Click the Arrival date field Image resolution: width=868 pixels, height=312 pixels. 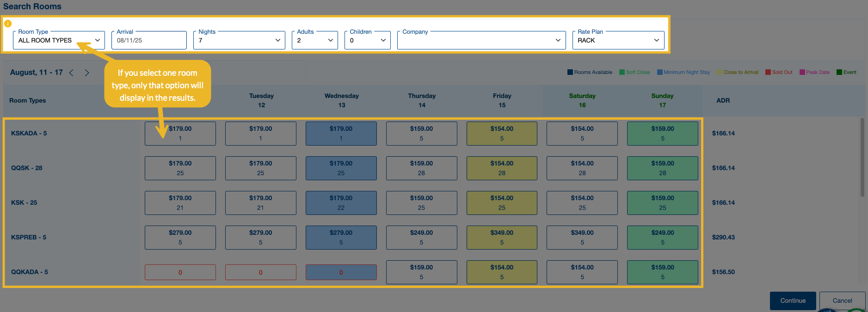[x=149, y=40]
